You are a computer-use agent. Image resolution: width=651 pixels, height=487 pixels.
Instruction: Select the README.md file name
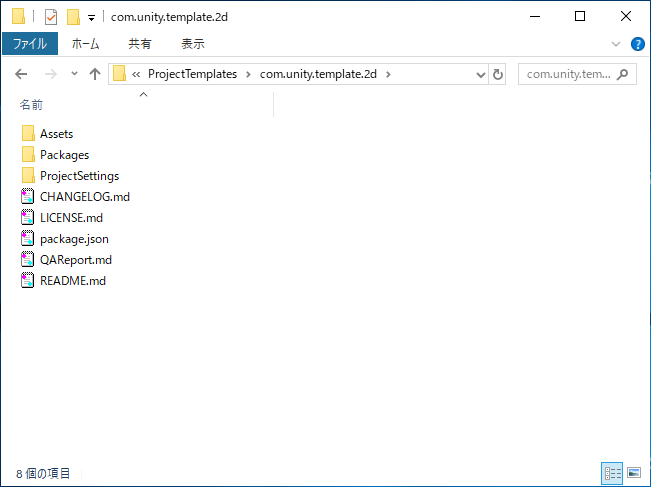(x=73, y=281)
